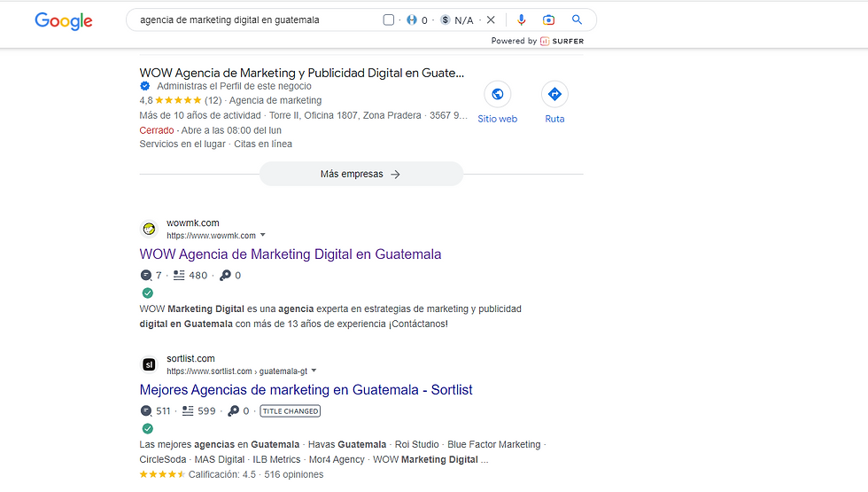Open Sitio web for the WOW listing
The image size is (868, 492).
(x=497, y=104)
